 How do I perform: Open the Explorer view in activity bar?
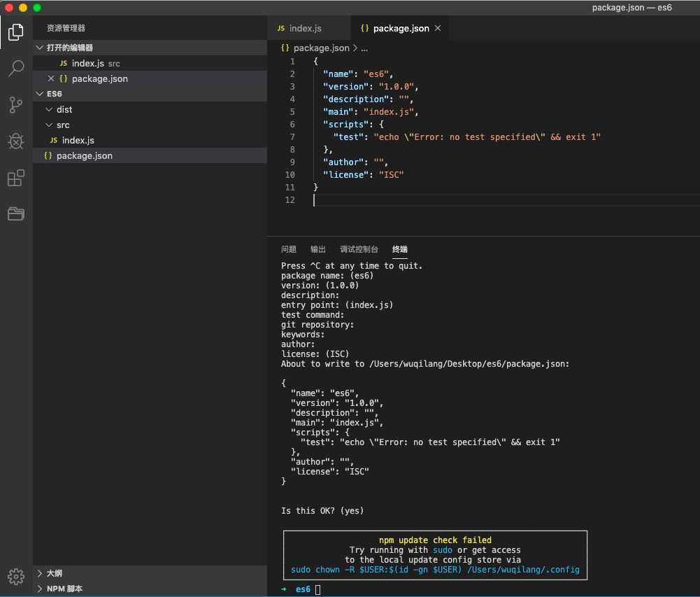tap(15, 31)
